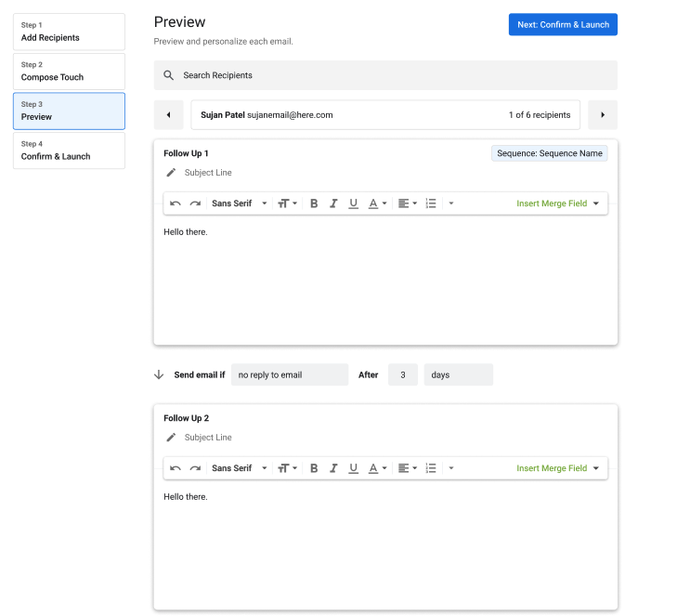Open font size dropdown in Follow Up 1
This screenshot has height=616, width=677.
pos(287,203)
